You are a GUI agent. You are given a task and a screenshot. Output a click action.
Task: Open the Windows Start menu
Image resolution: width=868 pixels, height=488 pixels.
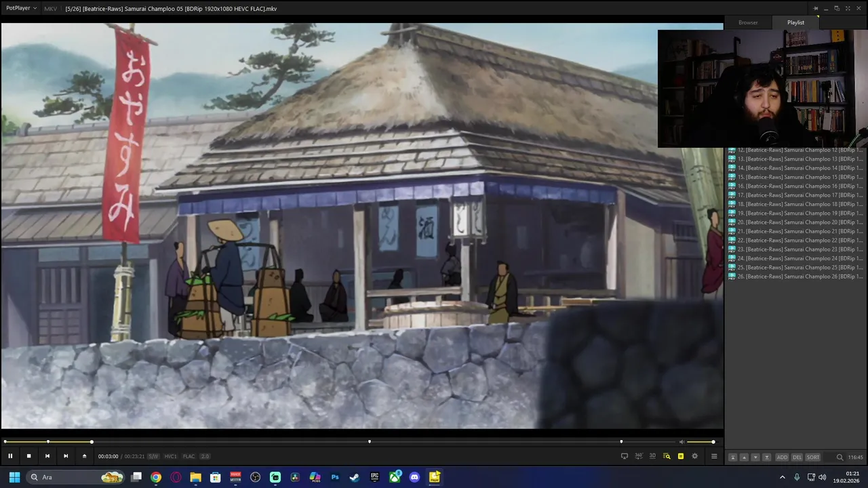pos(14,477)
